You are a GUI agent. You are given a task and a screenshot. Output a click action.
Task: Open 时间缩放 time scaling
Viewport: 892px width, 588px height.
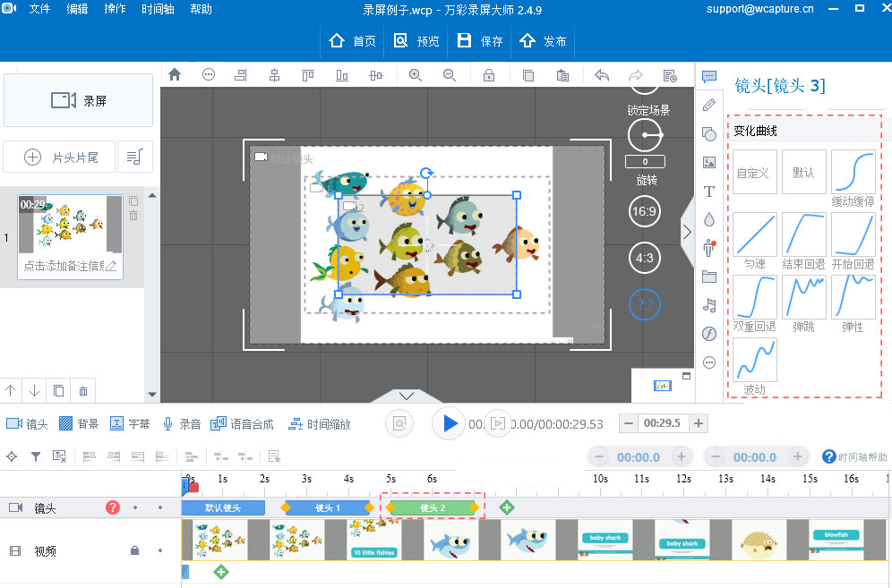click(x=319, y=424)
